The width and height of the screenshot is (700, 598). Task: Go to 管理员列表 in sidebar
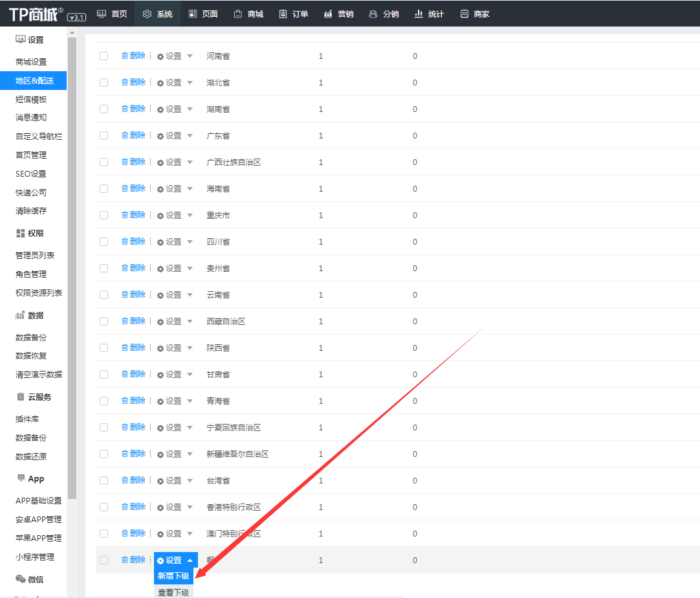(35, 256)
